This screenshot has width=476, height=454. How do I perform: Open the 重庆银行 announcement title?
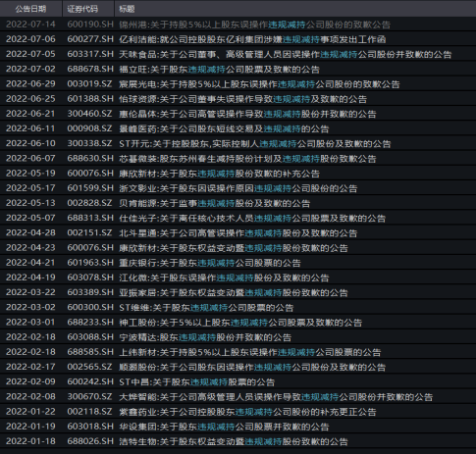click(x=210, y=263)
